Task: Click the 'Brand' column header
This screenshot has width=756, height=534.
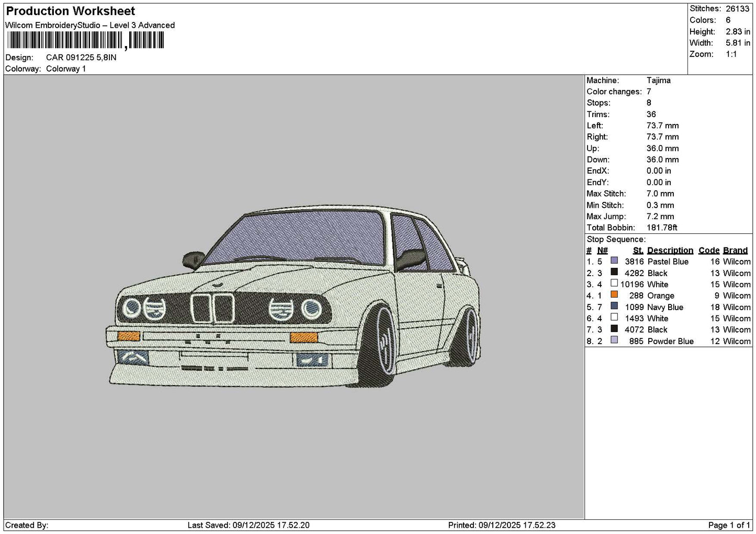Action: tap(736, 251)
